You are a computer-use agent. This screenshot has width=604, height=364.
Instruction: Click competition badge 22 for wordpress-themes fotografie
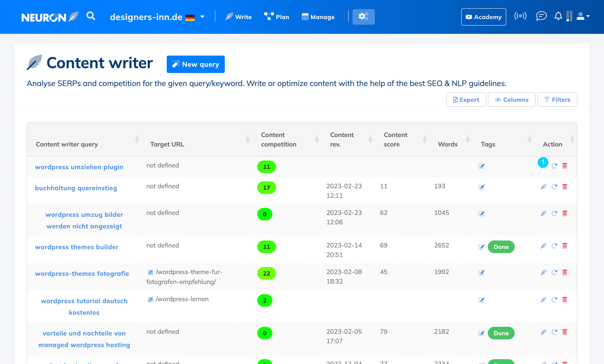(266, 273)
